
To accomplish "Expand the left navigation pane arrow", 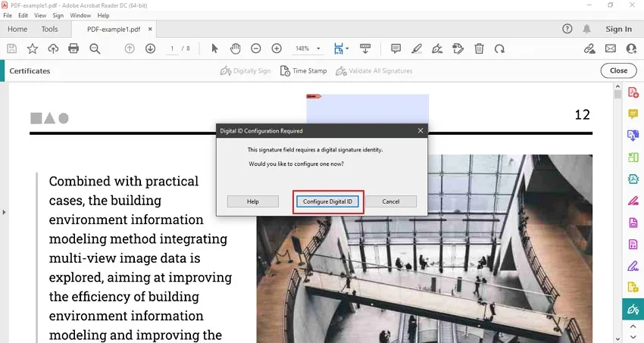I will coord(4,213).
